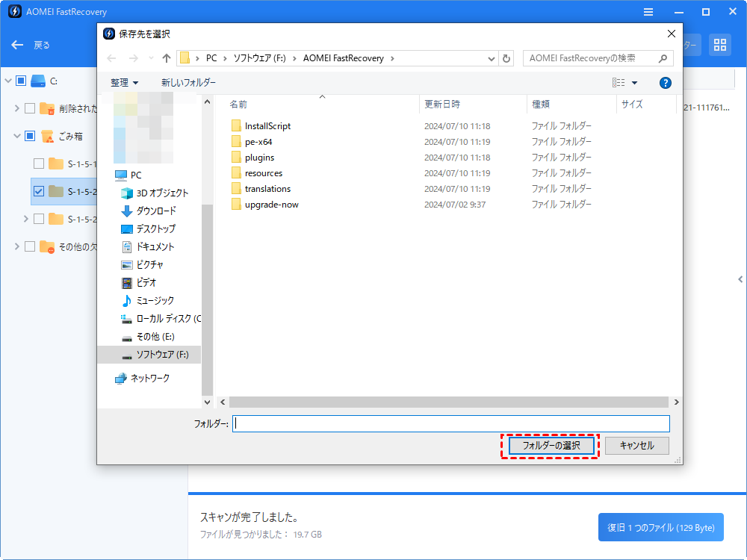Open the 整理 dropdown menu
The image size is (747, 560).
click(124, 83)
